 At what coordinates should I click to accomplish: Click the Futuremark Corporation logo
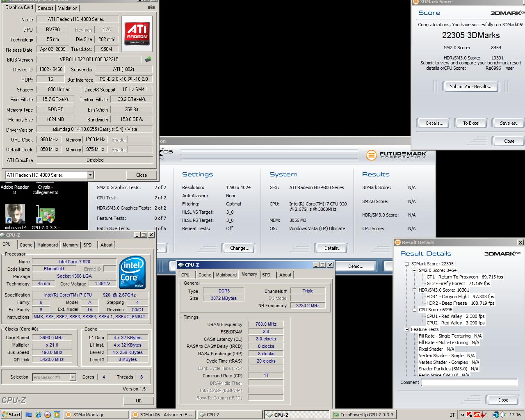tap(397, 155)
